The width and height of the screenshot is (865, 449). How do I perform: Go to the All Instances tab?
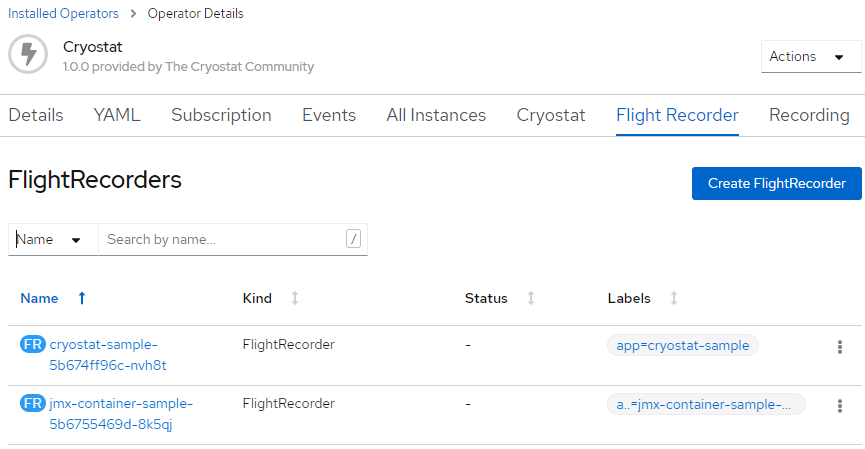(436, 115)
